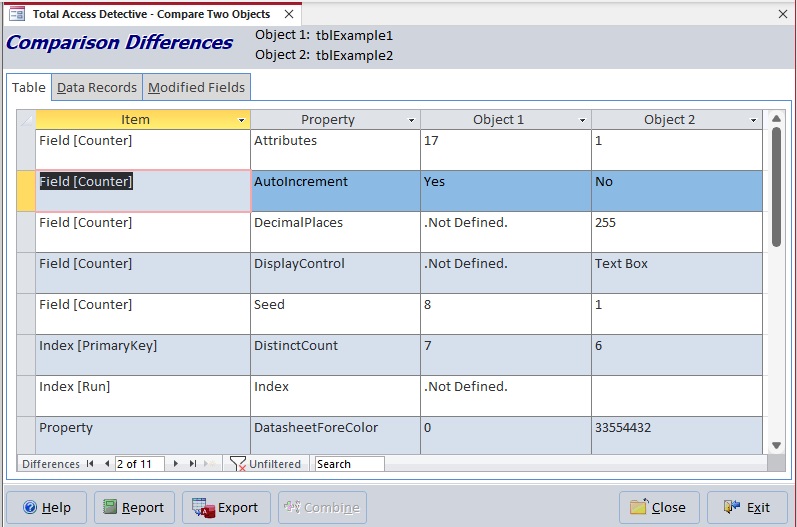This screenshot has width=797, height=527.
Task: Click the Help button
Action: (x=47, y=507)
